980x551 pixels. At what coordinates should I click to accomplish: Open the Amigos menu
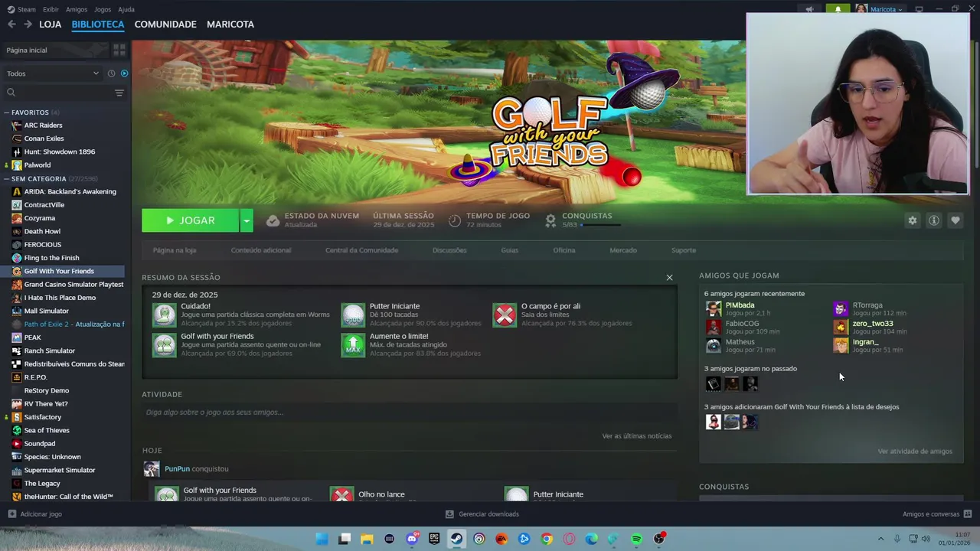click(x=77, y=9)
